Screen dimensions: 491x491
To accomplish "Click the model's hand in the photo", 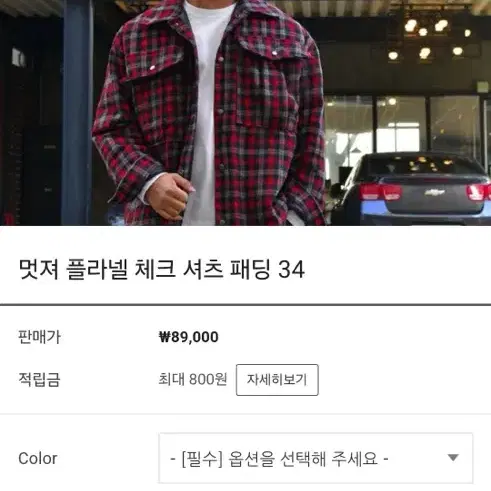I will tap(170, 196).
